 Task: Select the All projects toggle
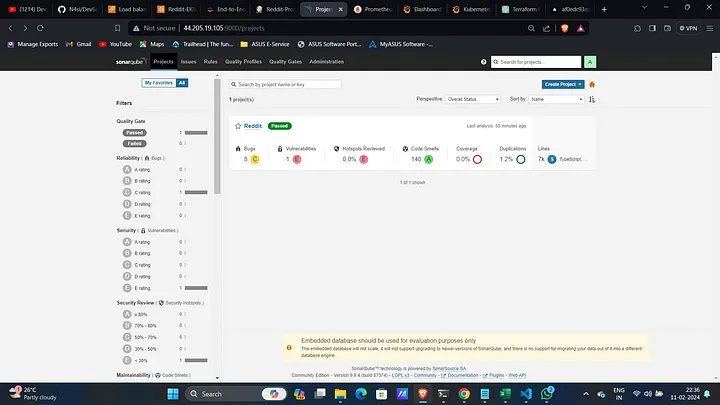(182, 83)
